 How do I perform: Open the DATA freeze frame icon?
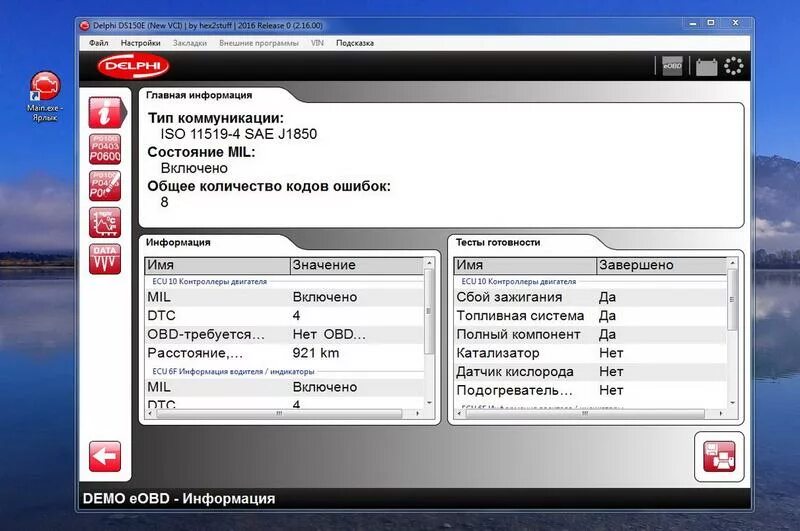[x=105, y=259]
